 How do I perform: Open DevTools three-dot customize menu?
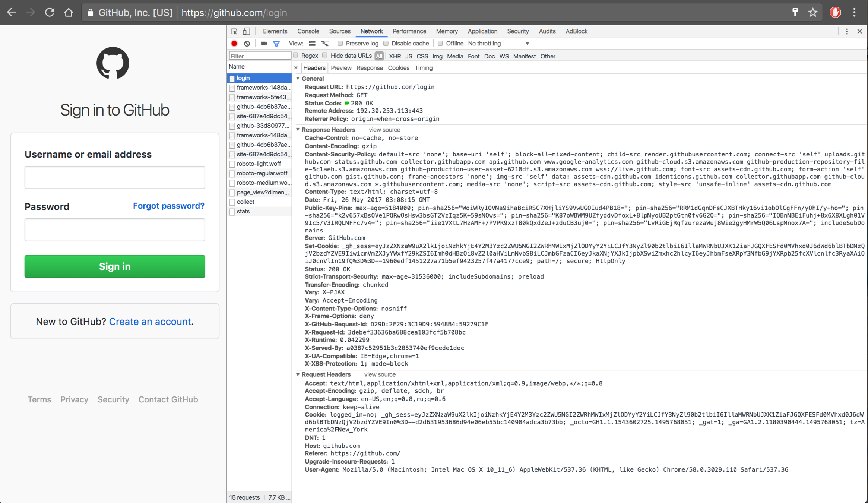tap(846, 31)
